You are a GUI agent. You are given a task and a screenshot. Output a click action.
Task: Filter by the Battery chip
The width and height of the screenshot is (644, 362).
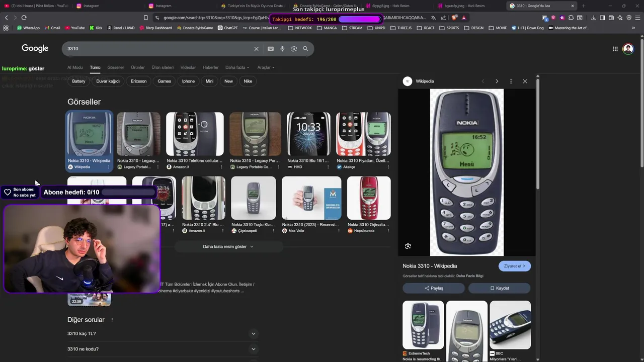click(x=79, y=81)
